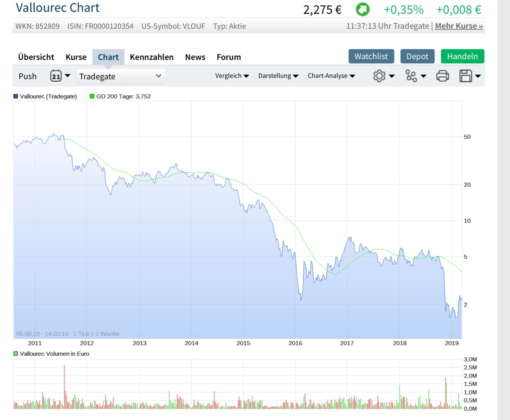Click the 2016 label on the time axis

(295, 343)
